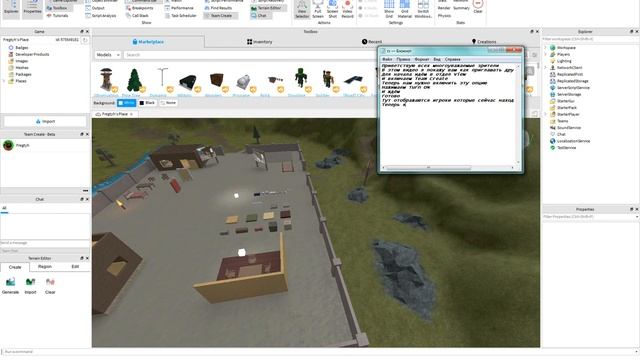
Task: Expand the NetworkClient node in Explorer
Action: coord(545,68)
